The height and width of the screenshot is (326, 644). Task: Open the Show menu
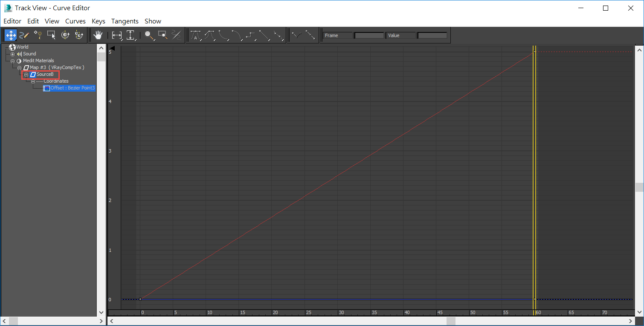pos(153,21)
